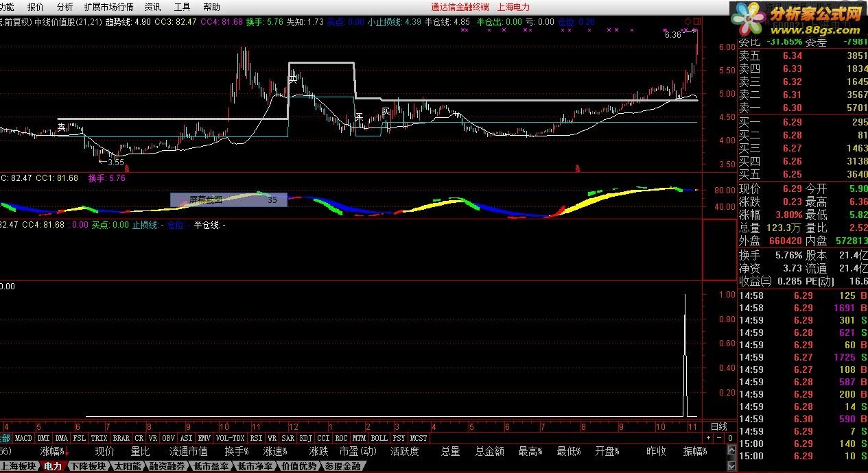
Task: Switch to the 下降板块 sector tab
Action: [88, 466]
